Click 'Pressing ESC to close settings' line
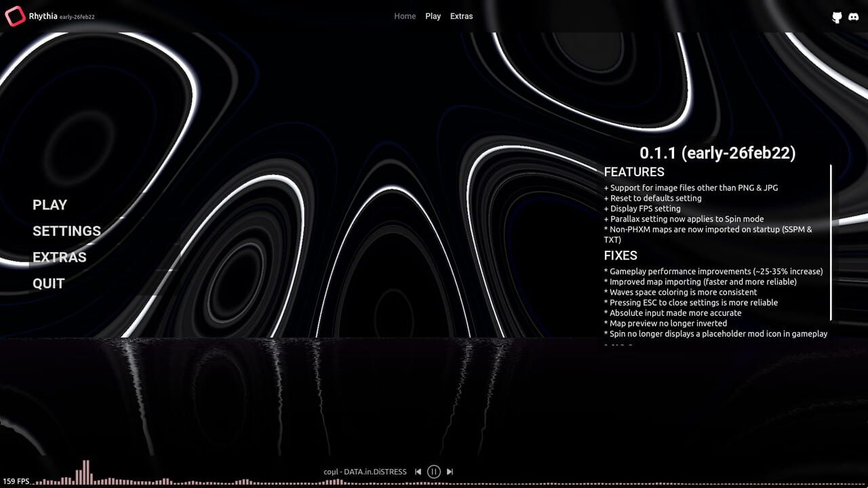This screenshot has height=488, width=868. coord(691,303)
